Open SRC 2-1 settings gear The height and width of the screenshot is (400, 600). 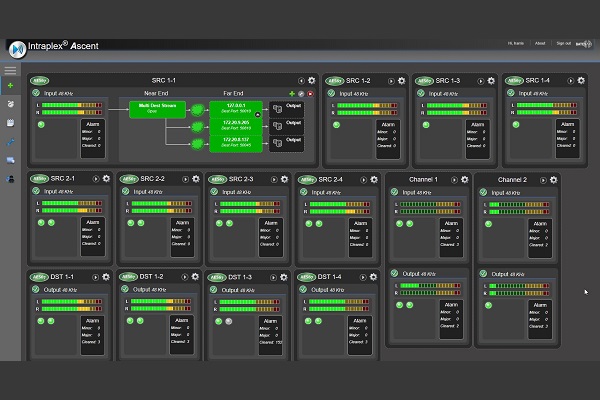[x=106, y=178]
